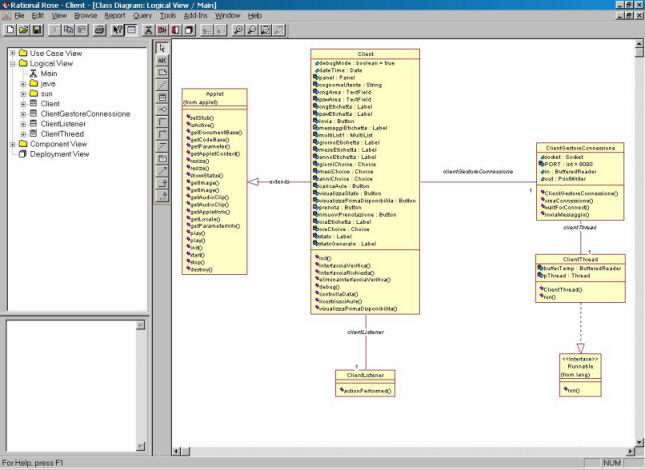This screenshot has width=645, height=470.
Task: Pick the Realize tool at toolbox bottom
Action: coord(162,195)
